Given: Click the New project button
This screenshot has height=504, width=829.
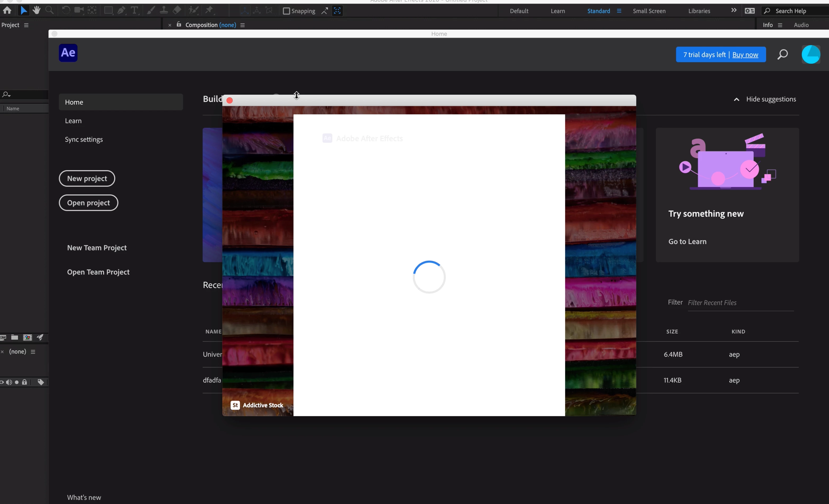Looking at the screenshot, I should [x=87, y=179].
